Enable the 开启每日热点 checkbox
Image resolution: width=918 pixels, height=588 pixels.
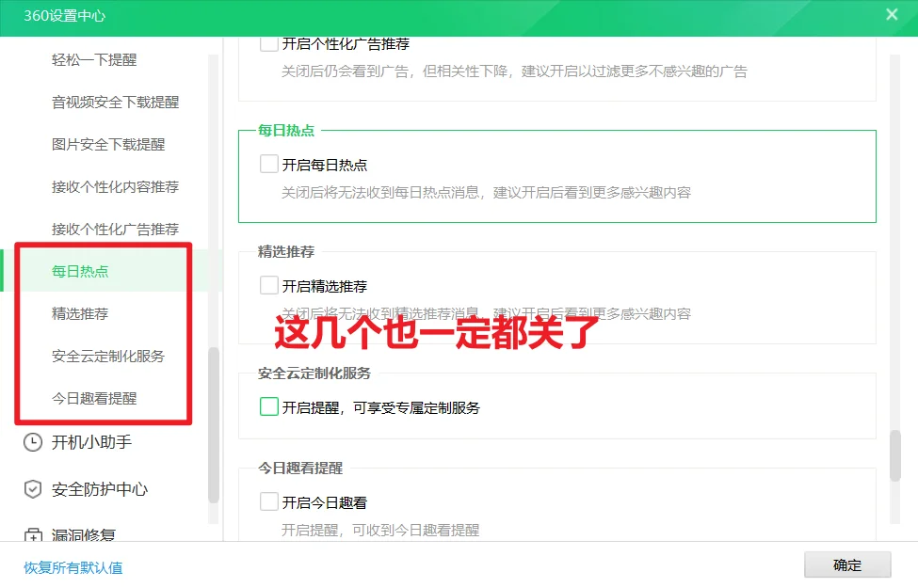[x=268, y=164]
